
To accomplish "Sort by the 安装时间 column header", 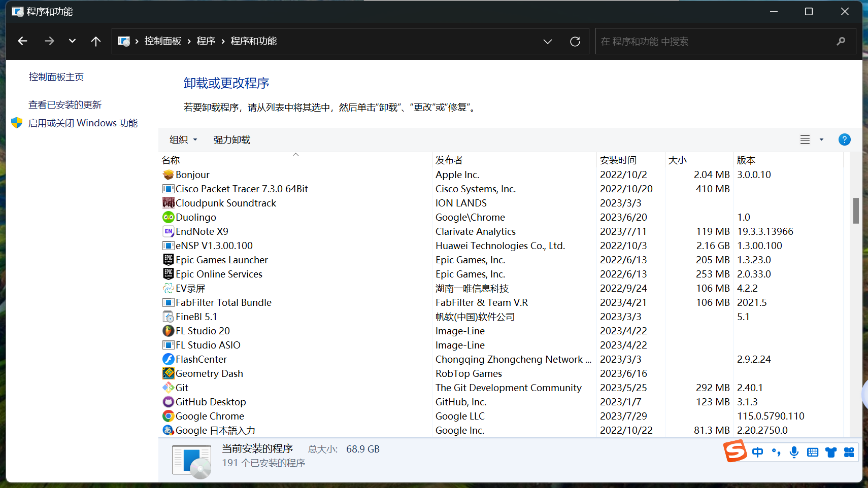I will 631,160.
